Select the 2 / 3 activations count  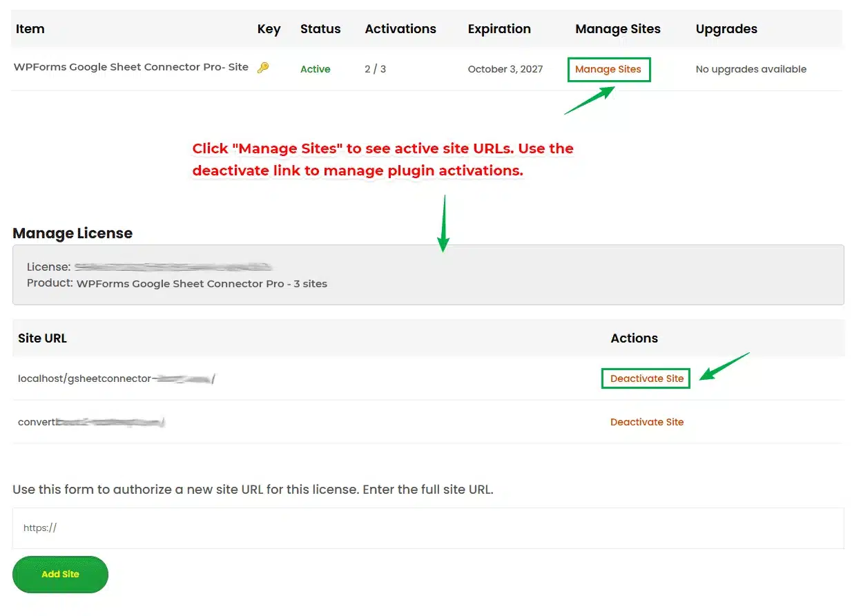coord(374,68)
